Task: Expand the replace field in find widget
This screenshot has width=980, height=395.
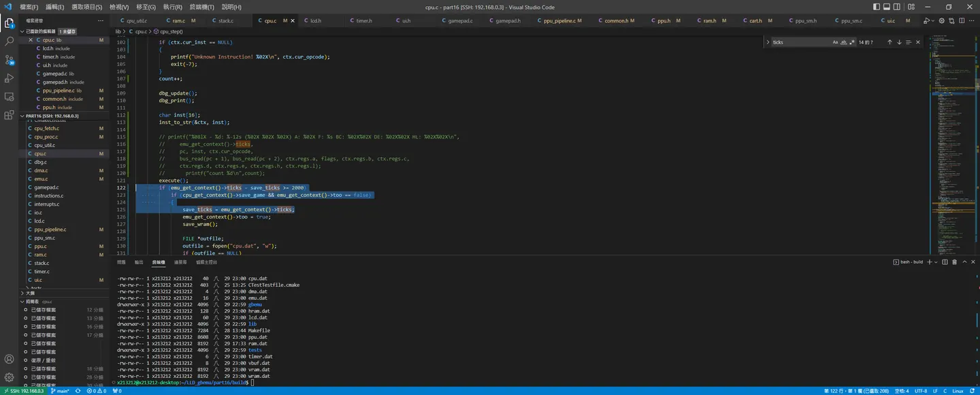Action: coord(768,42)
